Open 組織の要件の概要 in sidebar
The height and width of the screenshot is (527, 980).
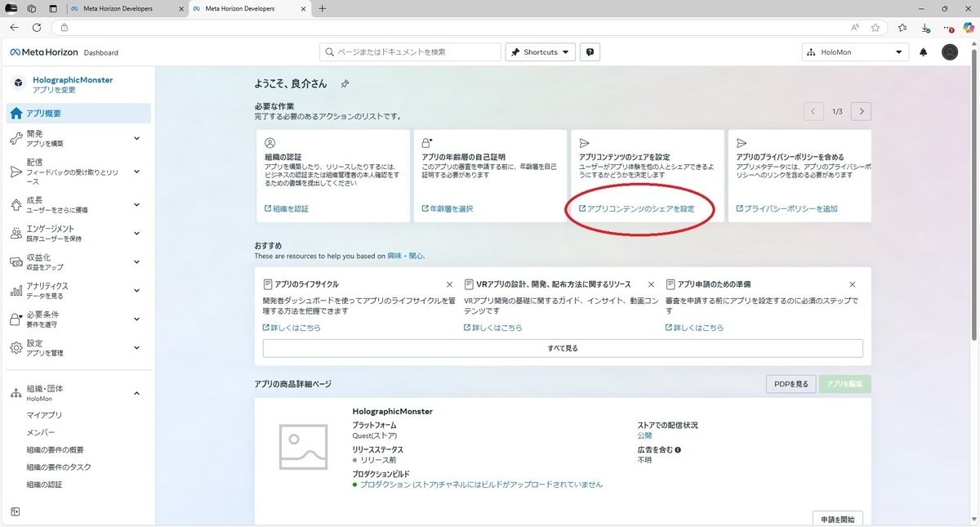click(55, 450)
